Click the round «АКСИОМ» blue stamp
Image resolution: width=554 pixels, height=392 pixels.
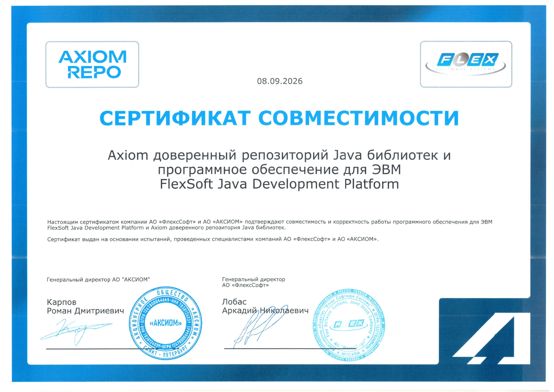pyautogui.click(x=166, y=323)
